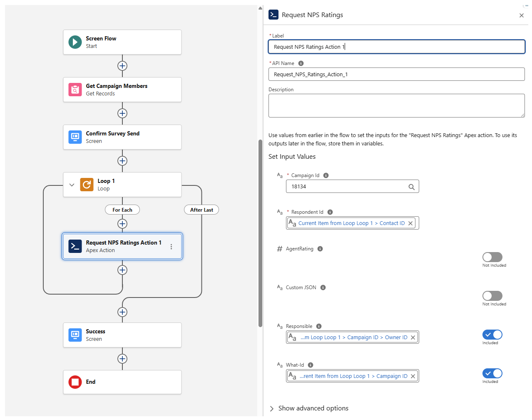Select the Confirm Survey Send screen element
Viewport: 532px width, 420px height.
(122, 137)
